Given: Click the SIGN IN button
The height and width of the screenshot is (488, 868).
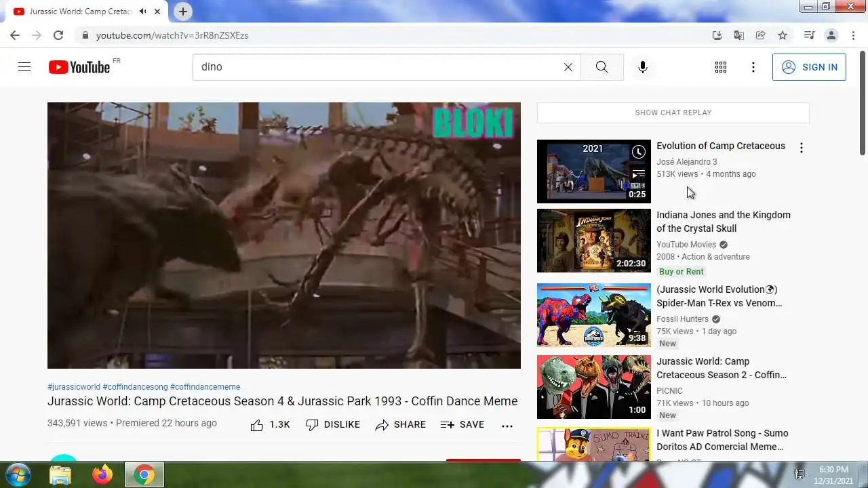Looking at the screenshot, I should pyautogui.click(x=809, y=67).
